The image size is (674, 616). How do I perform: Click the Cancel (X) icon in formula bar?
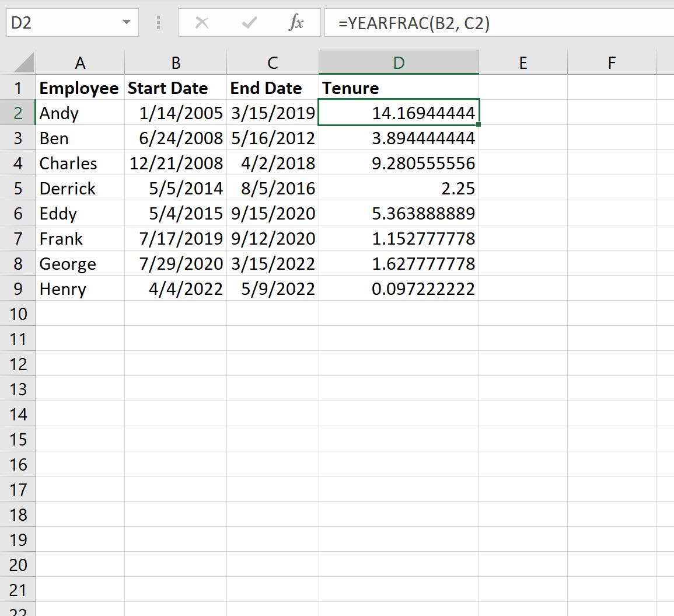[x=202, y=23]
